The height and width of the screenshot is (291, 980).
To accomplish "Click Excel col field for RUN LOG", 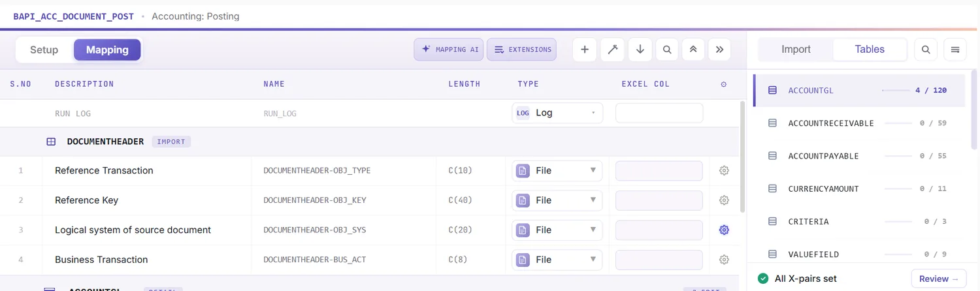I will coord(659,113).
